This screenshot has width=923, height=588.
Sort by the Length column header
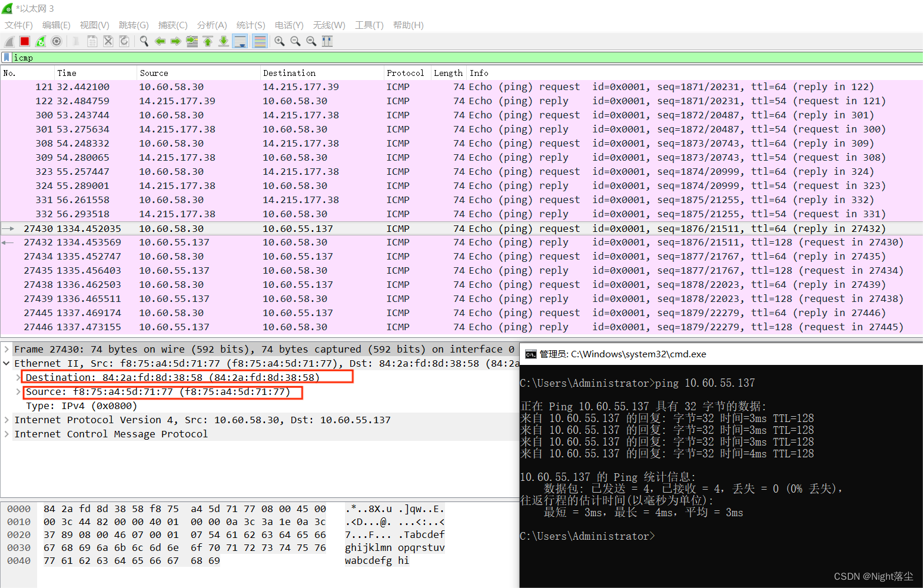point(449,73)
